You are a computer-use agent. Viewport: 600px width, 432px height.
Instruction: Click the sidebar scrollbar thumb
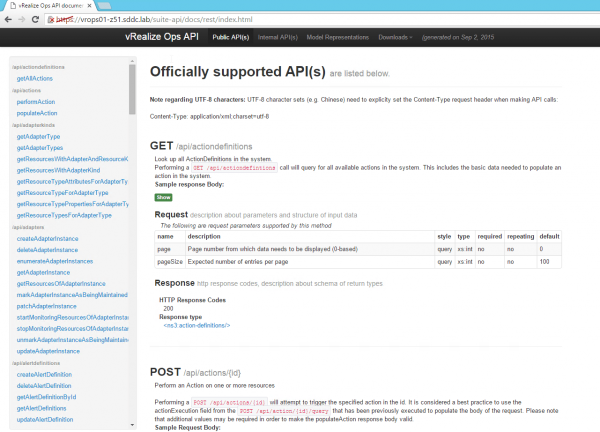[x=132, y=89]
